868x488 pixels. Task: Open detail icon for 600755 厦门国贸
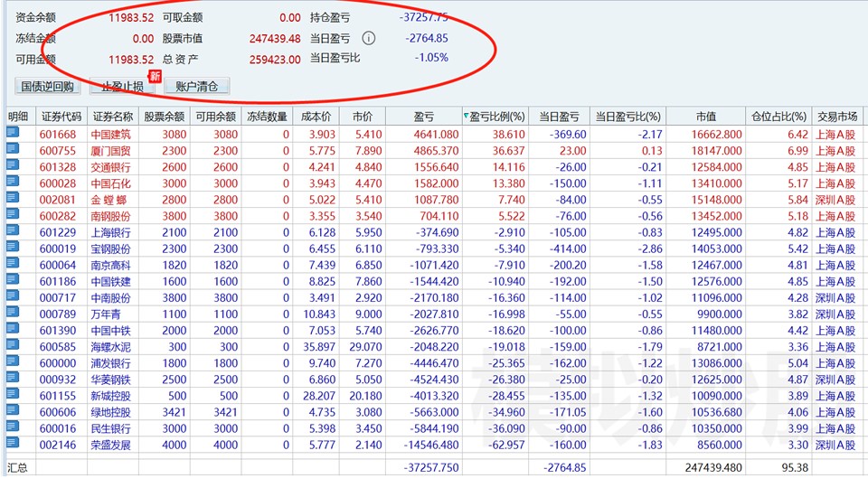point(13,149)
